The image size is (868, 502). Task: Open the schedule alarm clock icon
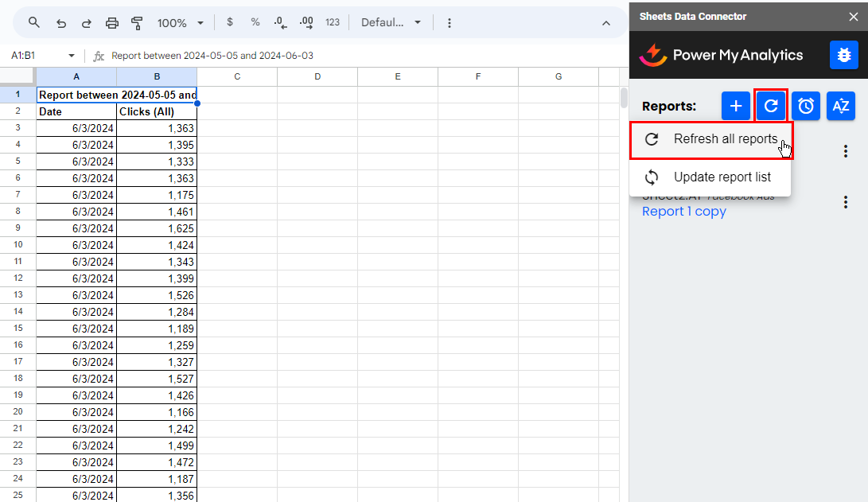tap(806, 106)
